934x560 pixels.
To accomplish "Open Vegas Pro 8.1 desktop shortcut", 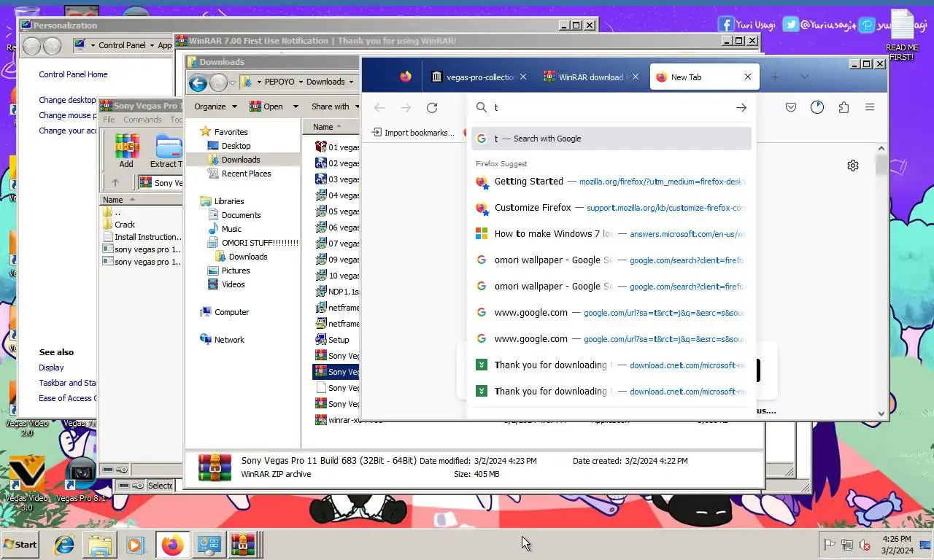I will pyautogui.click(x=81, y=480).
